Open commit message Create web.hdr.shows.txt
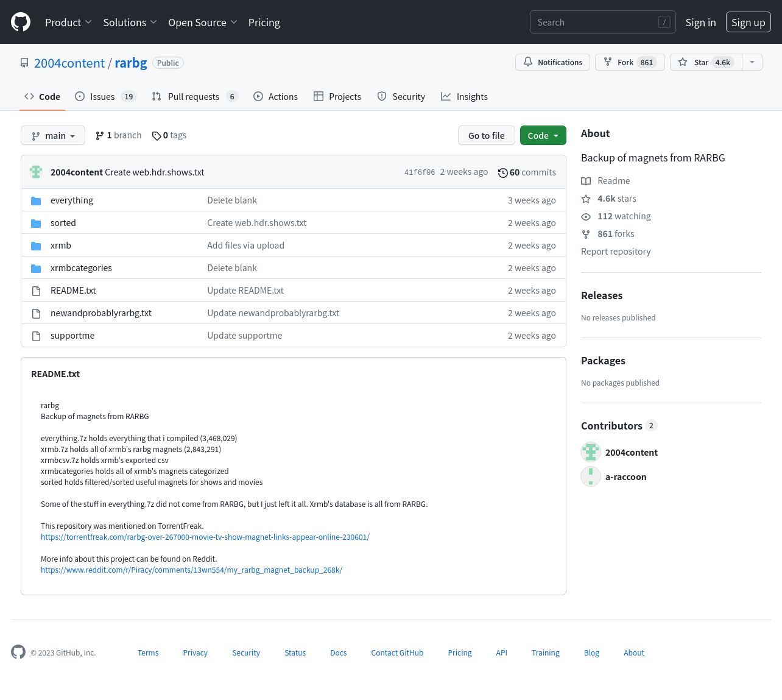Screen dimensions: 782x700 coord(155,172)
